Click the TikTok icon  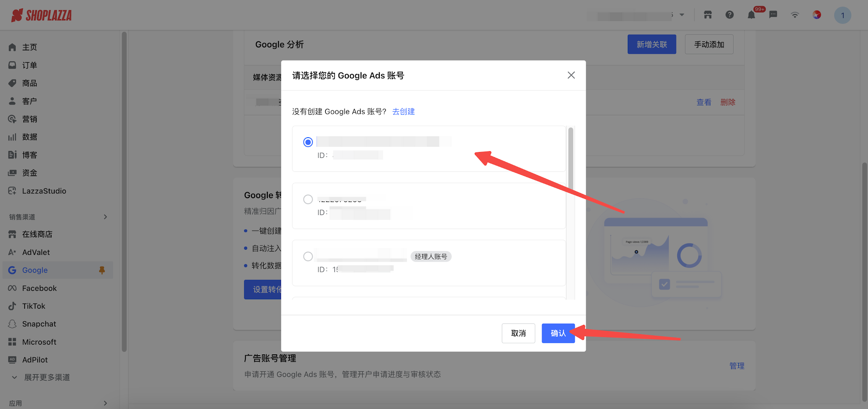click(12, 306)
